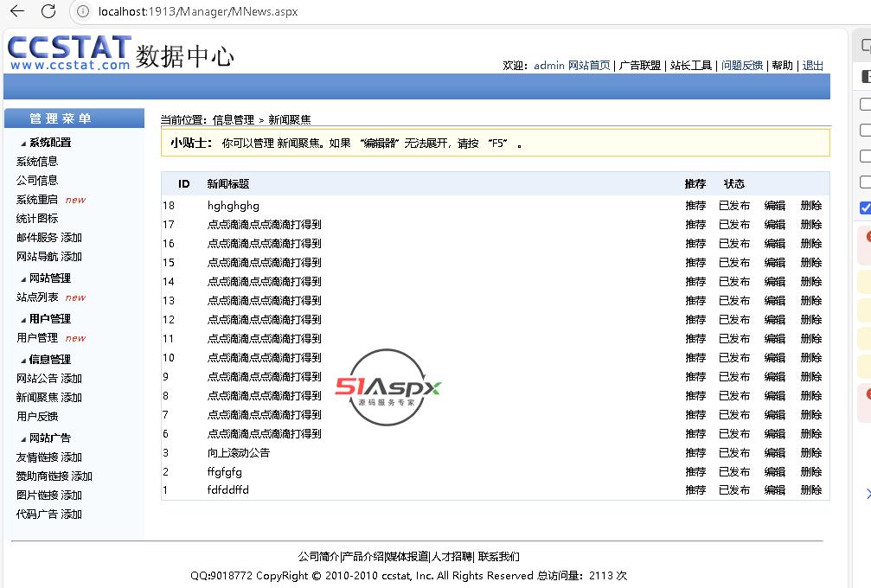Viewport: 871px width, 588px height.
Task: Click 推荐 for news ID 9
Action: pyautogui.click(x=695, y=377)
